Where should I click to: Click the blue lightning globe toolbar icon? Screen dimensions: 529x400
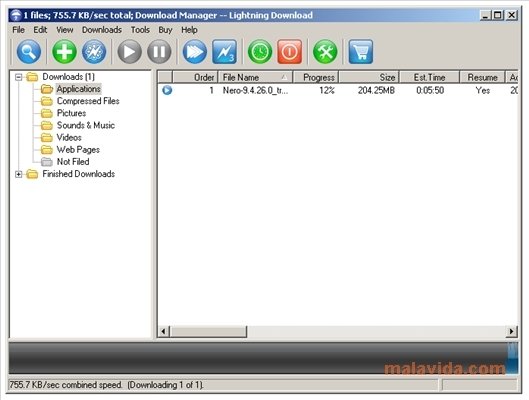tap(94, 52)
